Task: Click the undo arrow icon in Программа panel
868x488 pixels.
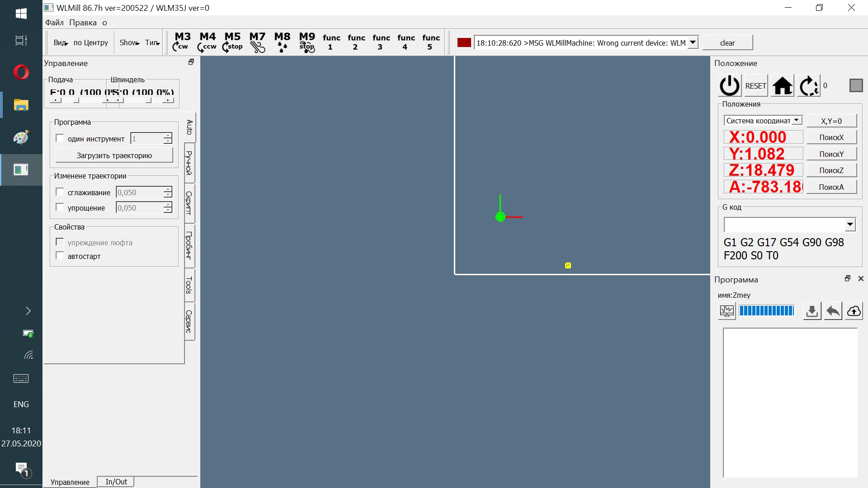Action: [x=833, y=311]
